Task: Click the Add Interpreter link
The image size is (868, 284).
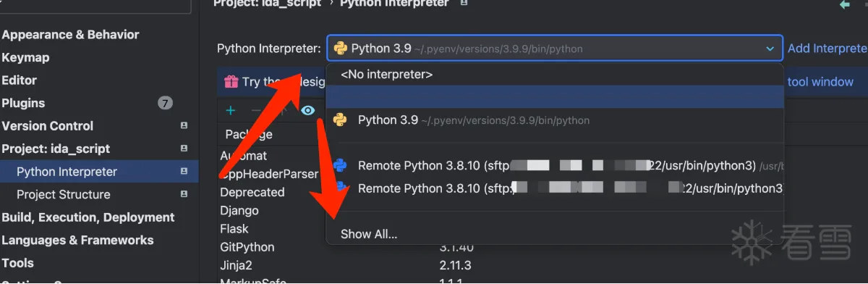Action: pyautogui.click(x=827, y=49)
